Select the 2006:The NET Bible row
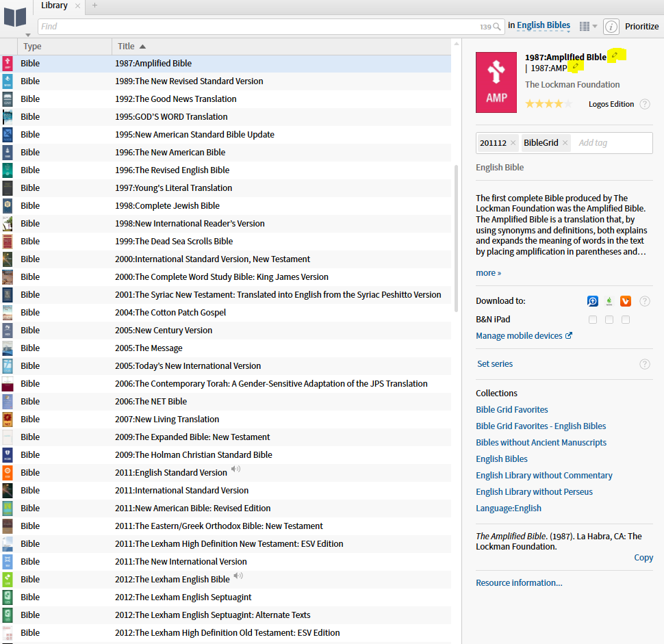664x644 pixels. tap(225, 402)
